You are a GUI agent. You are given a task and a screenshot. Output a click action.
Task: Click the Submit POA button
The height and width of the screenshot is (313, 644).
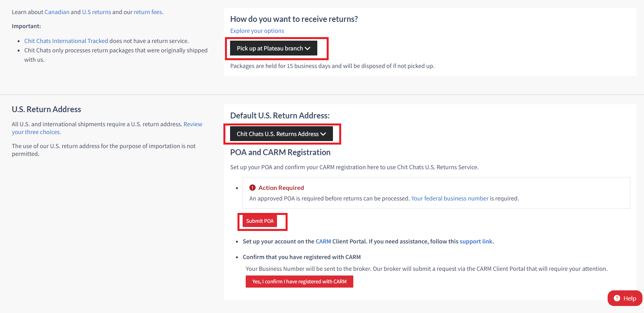coord(260,221)
